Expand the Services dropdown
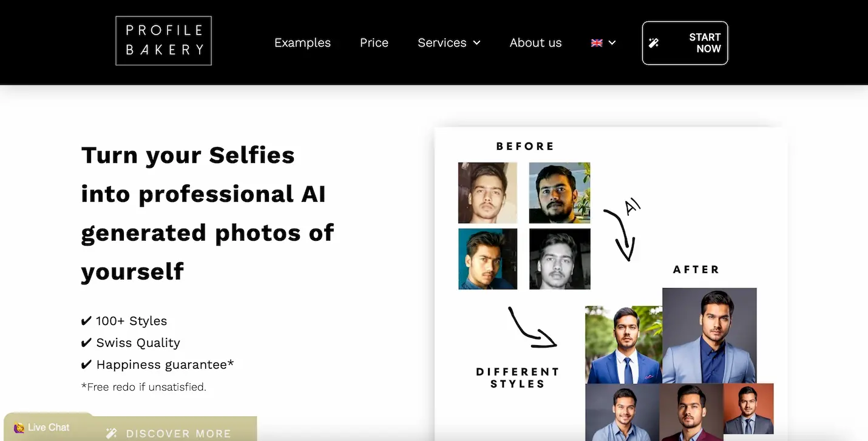This screenshot has height=441, width=868. tap(449, 42)
